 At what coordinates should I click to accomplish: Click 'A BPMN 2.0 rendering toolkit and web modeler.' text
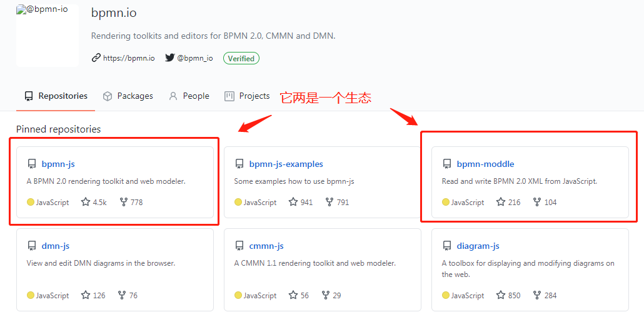pyautogui.click(x=106, y=181)
